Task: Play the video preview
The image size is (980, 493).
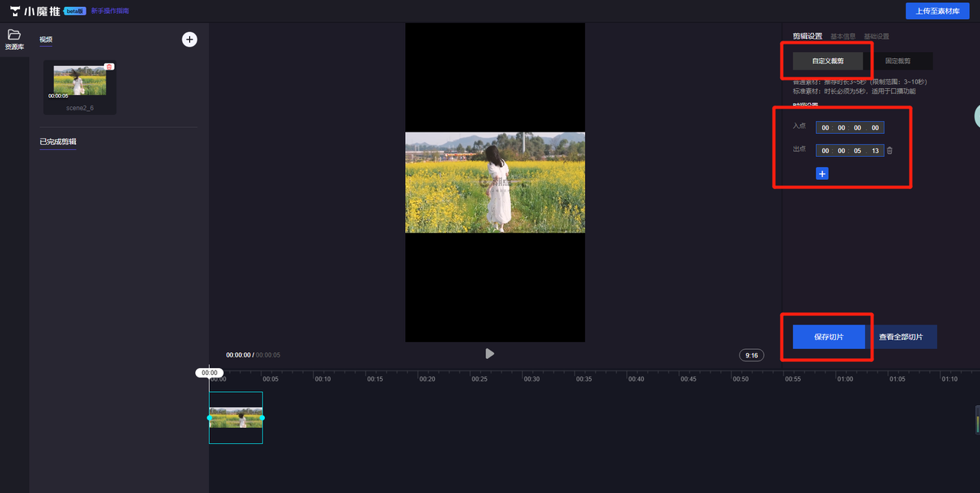Action: click(x=489, y=354)
